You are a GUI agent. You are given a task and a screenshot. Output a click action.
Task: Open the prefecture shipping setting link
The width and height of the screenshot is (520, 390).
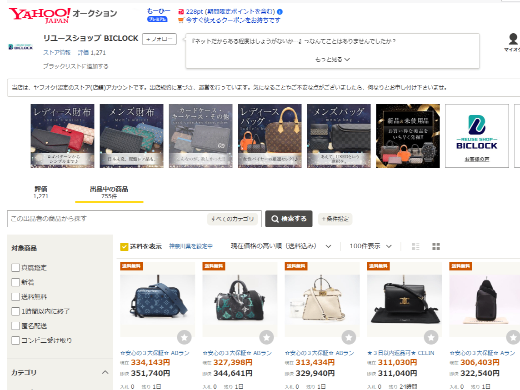click(191, 246)
